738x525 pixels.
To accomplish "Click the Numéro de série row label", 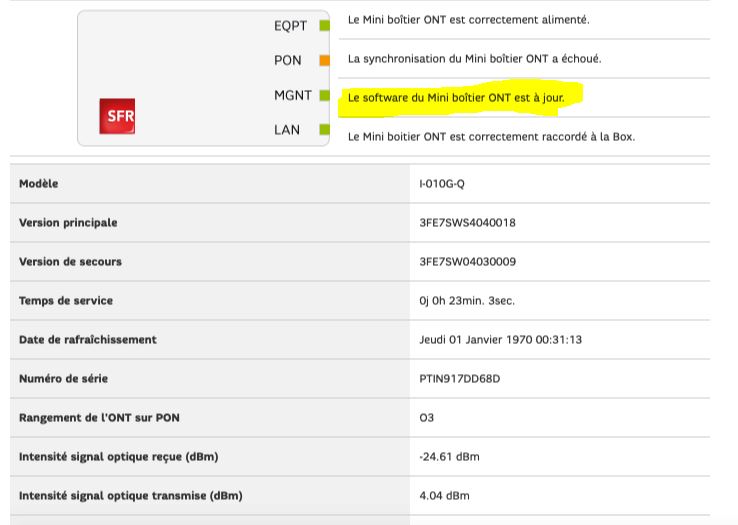I will point(63,379).
